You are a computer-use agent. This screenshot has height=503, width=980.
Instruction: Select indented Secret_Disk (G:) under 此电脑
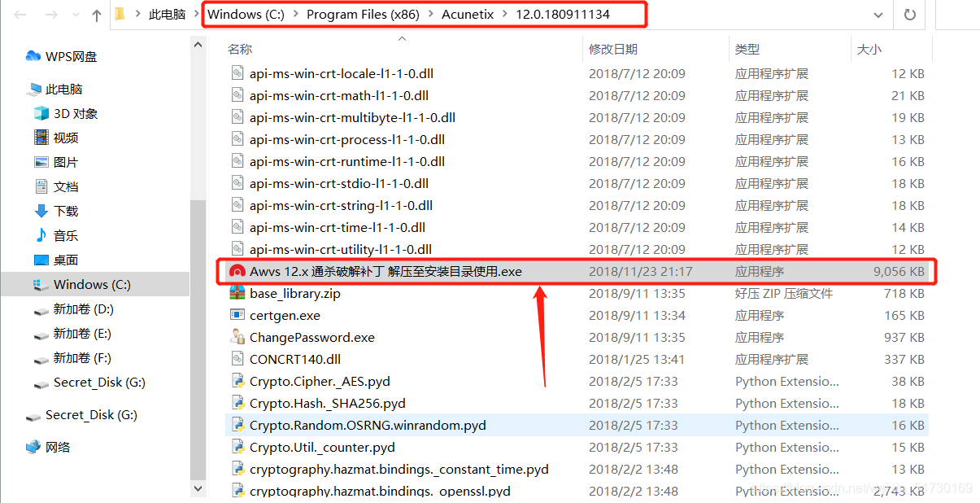point(99,383)
